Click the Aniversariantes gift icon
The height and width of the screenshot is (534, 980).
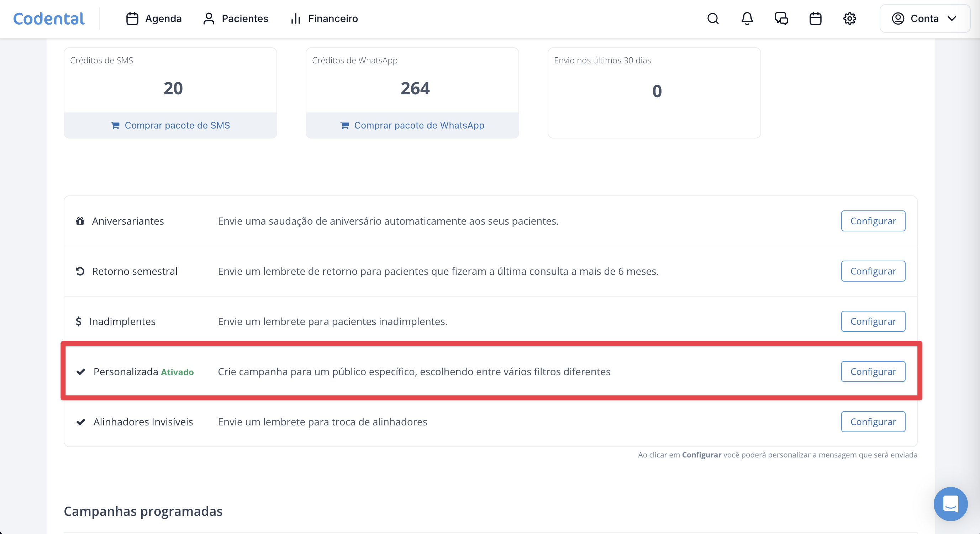click(80, 221)
